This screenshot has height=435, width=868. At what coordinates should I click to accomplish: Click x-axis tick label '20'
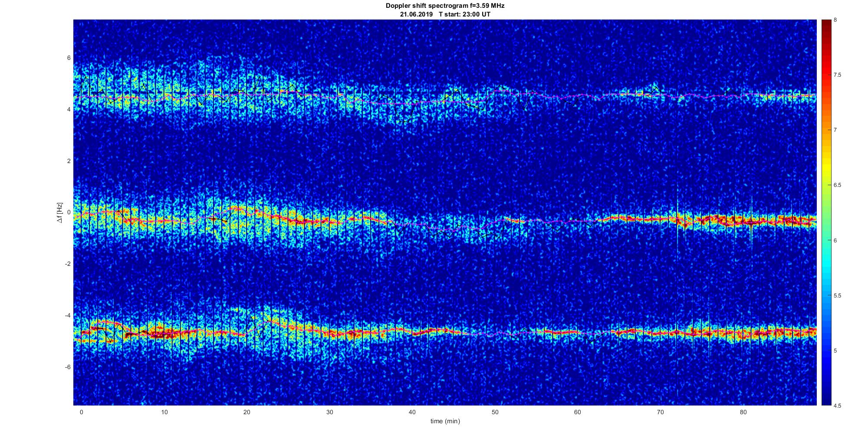tap(247, 412)
